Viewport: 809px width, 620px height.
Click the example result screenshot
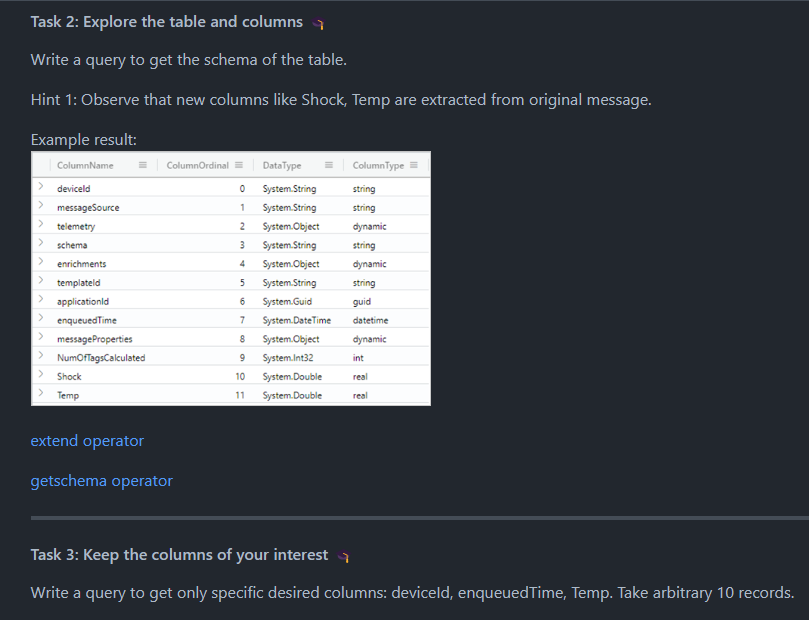click(230, 277)
